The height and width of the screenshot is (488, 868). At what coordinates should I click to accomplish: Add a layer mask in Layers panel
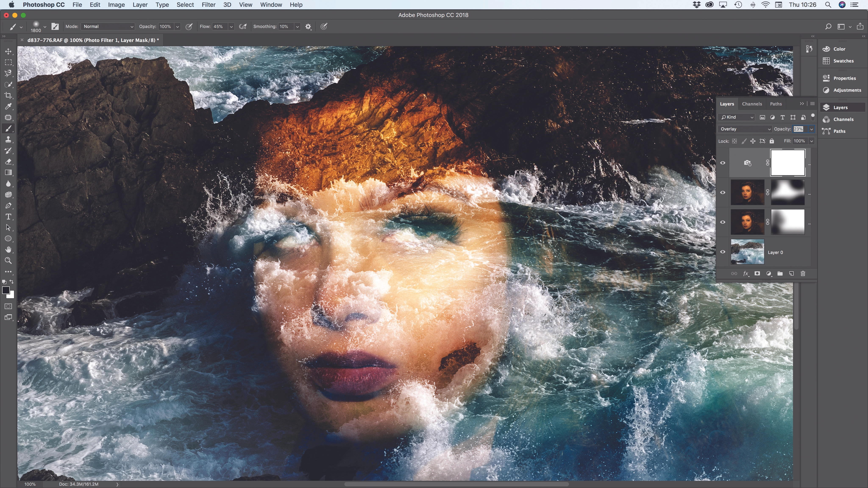[757, 273]
